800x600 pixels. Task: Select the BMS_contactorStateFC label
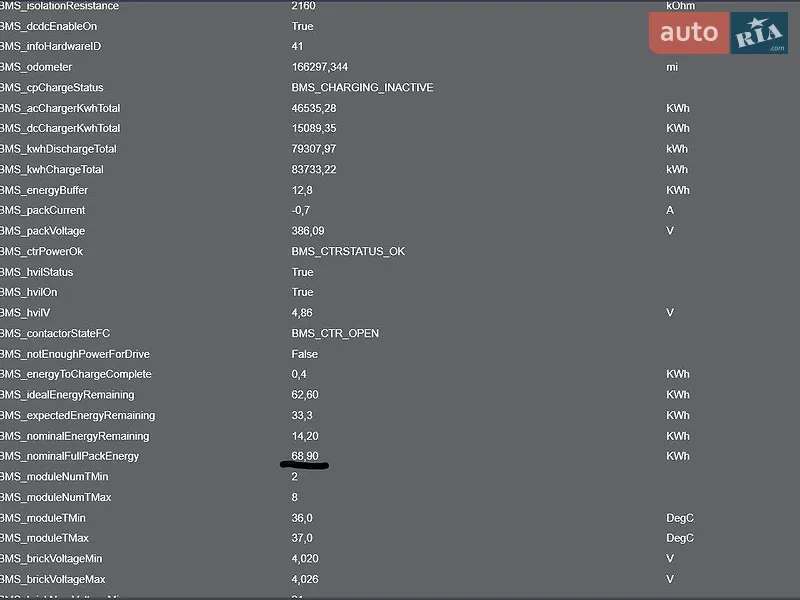point(55,333)
